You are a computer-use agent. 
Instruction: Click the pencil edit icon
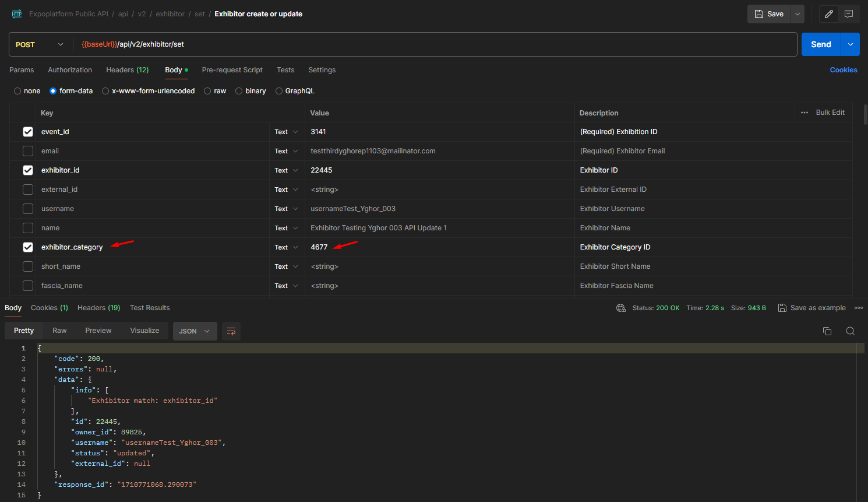pyautogui.click(x=828, y=14)
